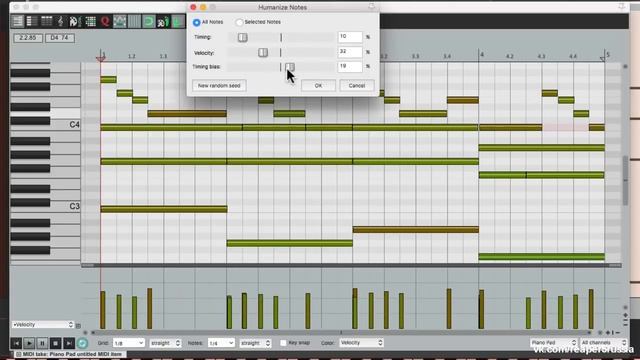The width and height of the screenshot is (640, 360).
Task: Open event list view icon
Action: [x=46, y=21]
